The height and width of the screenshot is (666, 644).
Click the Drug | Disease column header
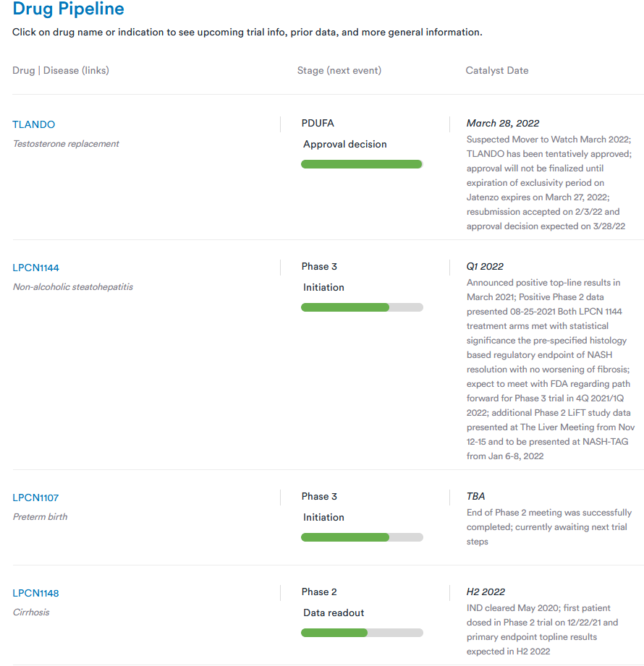point(61,70)
